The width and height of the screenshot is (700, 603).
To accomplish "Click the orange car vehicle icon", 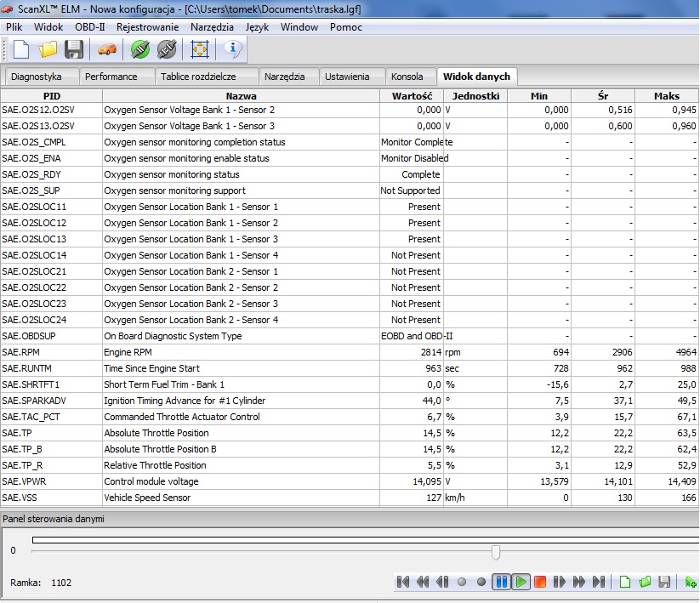I will (x=107, y=49).
